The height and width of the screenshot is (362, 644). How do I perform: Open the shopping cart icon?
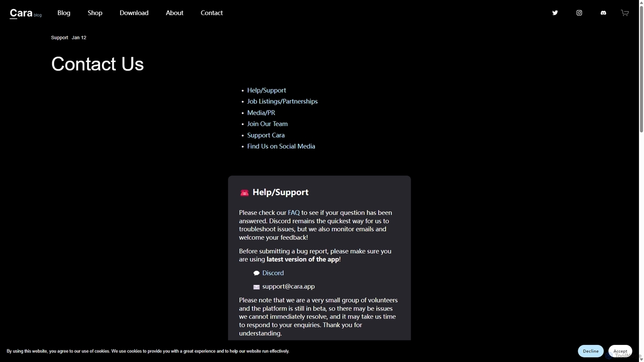point(625,13)
